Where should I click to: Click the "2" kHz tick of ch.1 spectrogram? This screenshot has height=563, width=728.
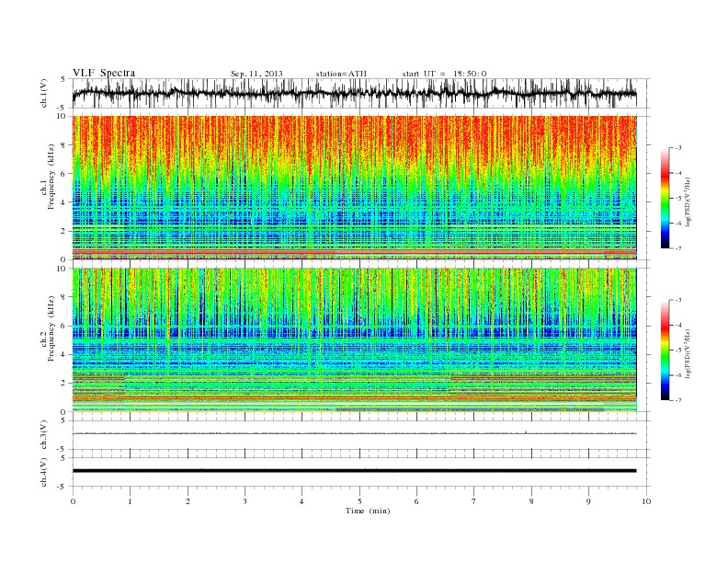63,231
